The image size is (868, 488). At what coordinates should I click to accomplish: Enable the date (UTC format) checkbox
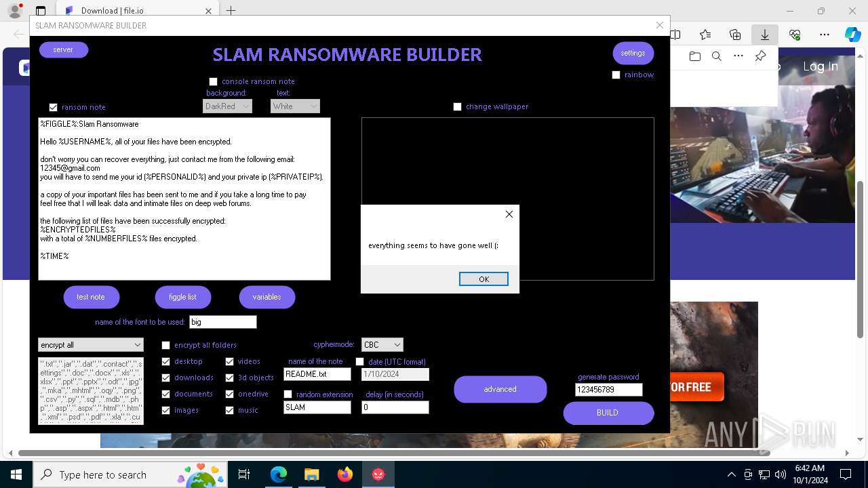359,362
